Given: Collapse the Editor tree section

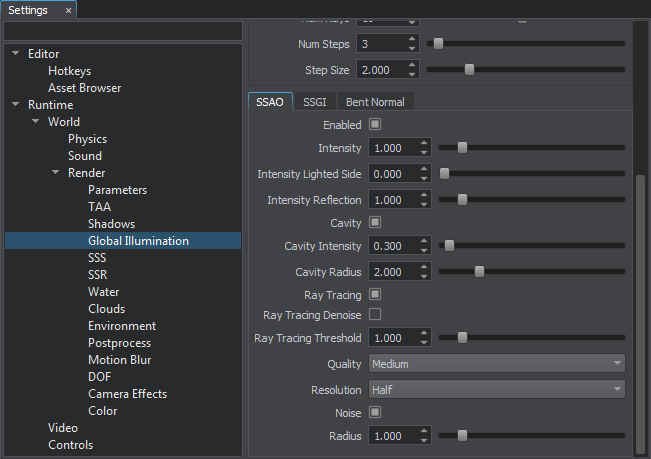Looking at the screenshot, I should coord(16,54).
